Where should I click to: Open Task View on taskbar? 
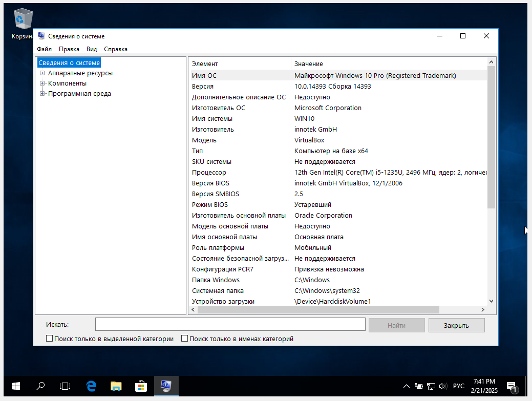coord(65,386)
